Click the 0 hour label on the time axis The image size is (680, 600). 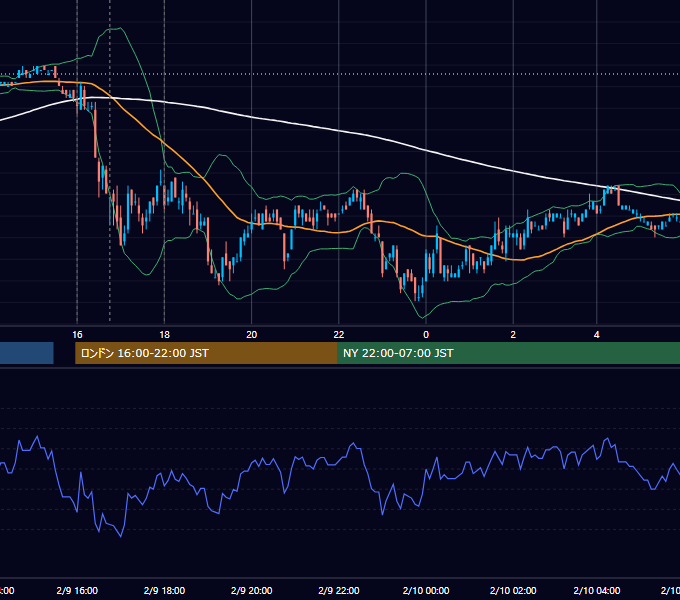tap(426, 335)
